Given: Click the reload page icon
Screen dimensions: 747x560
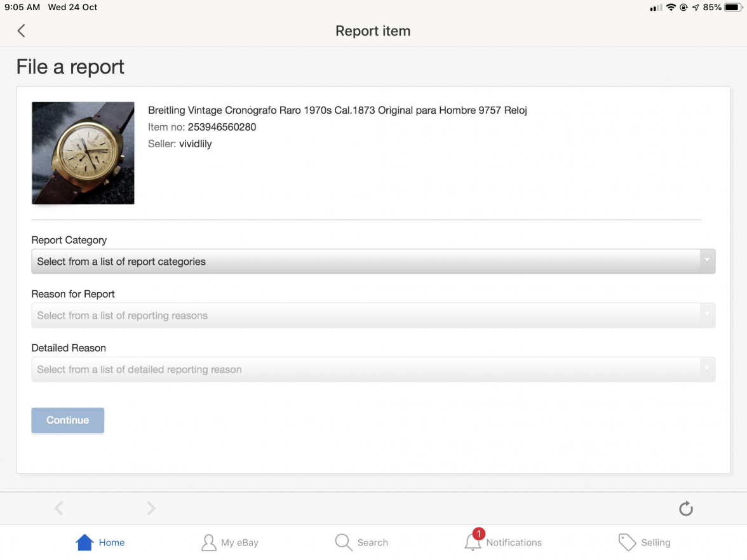Looking at the screenshot, I should point(685,509).
